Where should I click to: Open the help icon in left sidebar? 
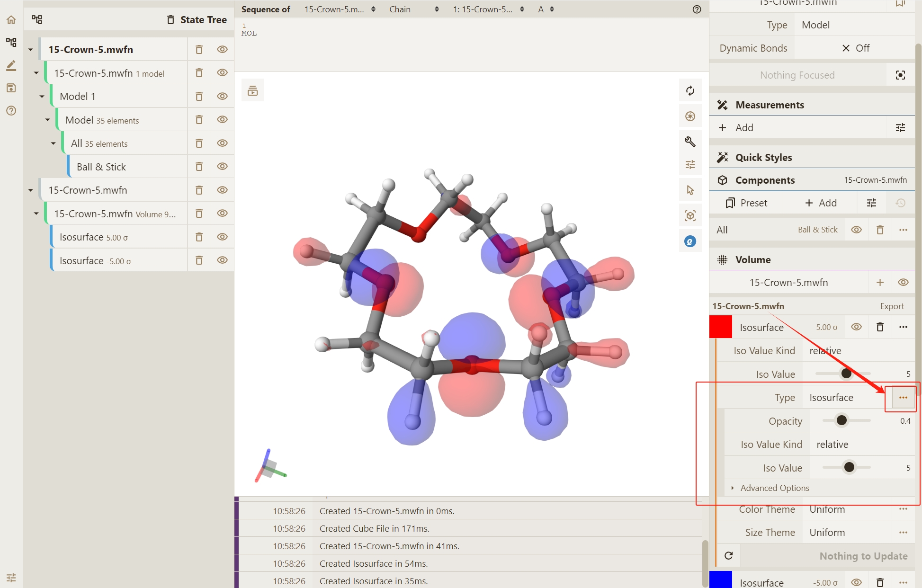click(x=11, y=111)
